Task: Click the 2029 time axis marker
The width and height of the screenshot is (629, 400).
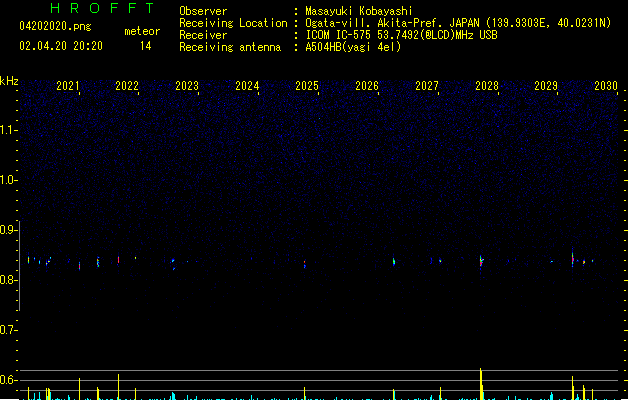Action: click(546, 86)
